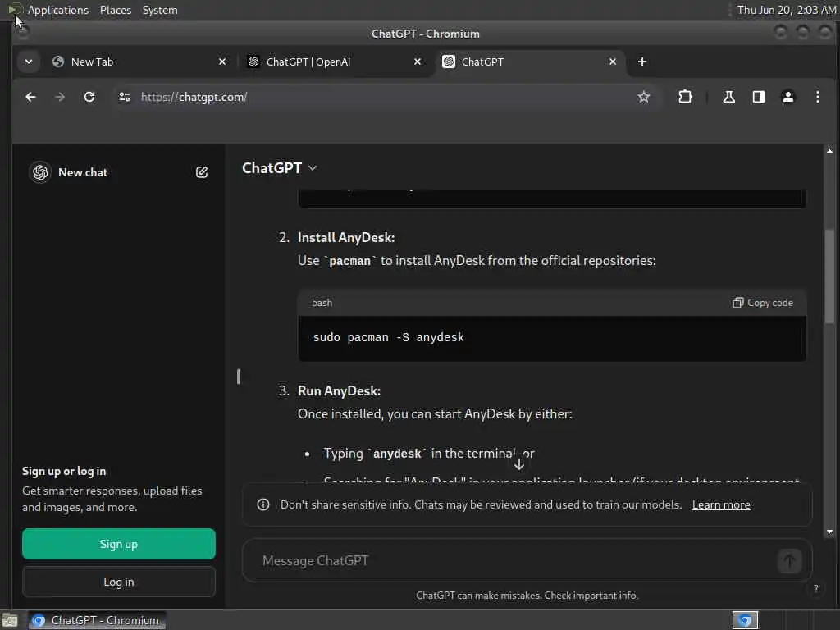This screenshot has height=630, width=840.
Task: Open the Chromium extensions puzzle icon
Action: click(x=685, y=97)
